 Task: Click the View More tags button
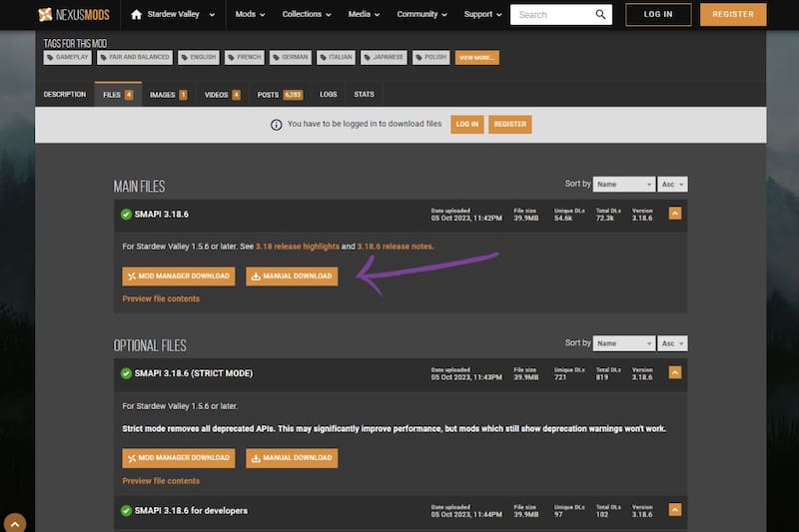(476, 58)
